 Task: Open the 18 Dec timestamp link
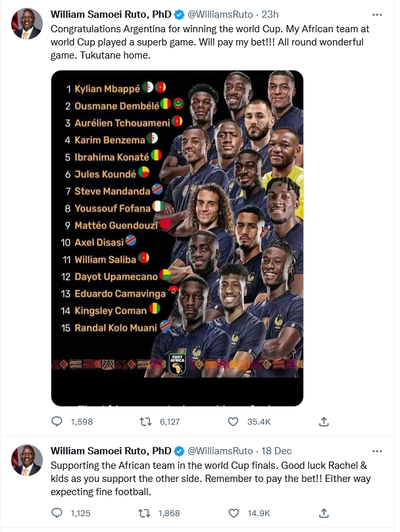276,451
